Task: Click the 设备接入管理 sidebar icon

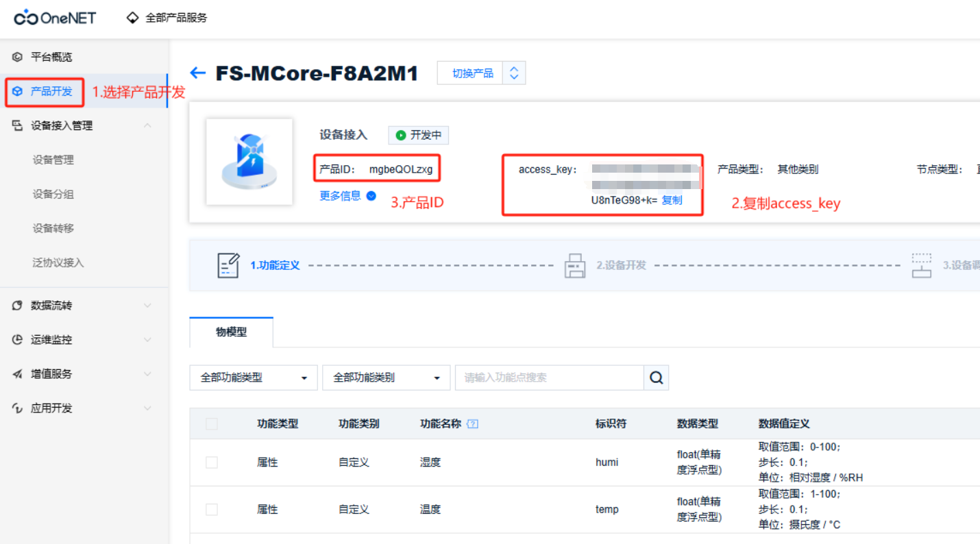Action: [x=17, y=125]
